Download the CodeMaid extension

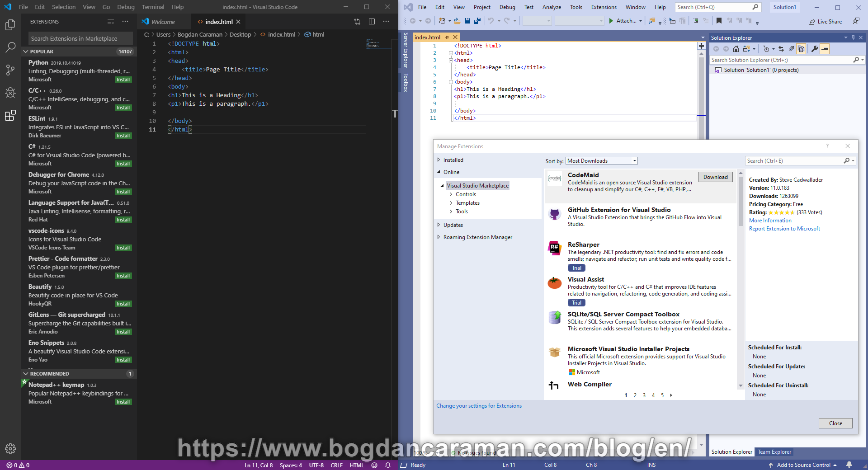[x=716, y=177]
